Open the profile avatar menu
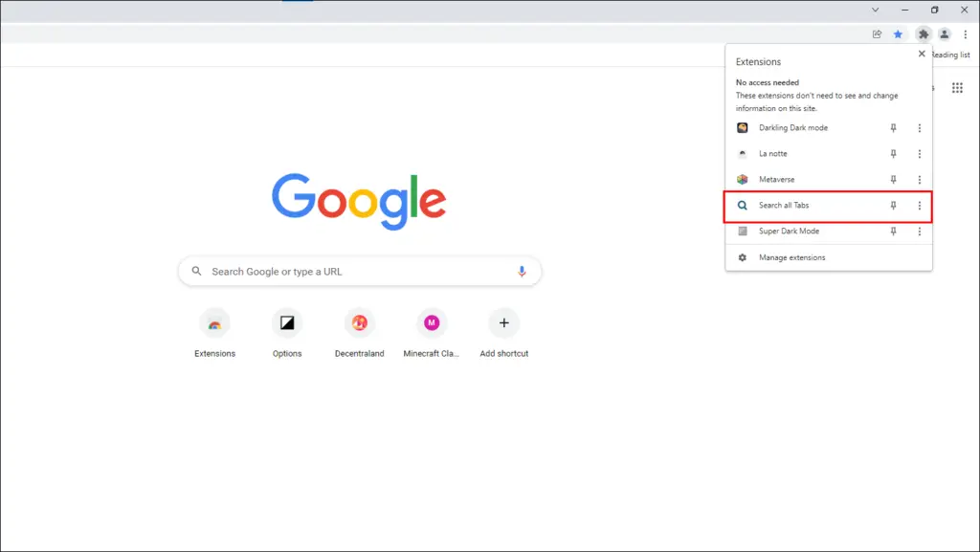 point(945,34)
